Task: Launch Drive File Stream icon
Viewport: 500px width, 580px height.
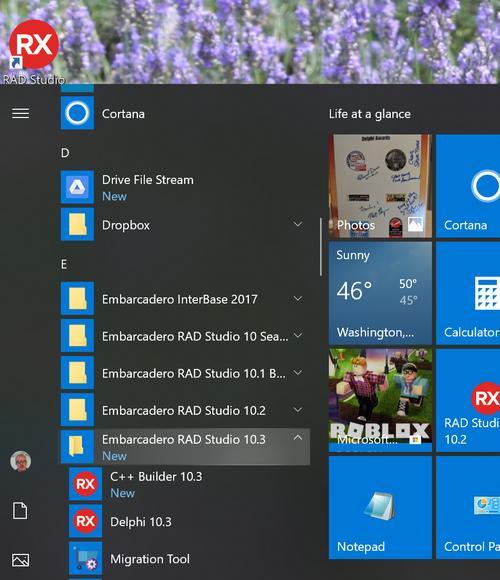Action: coord(77,187)
